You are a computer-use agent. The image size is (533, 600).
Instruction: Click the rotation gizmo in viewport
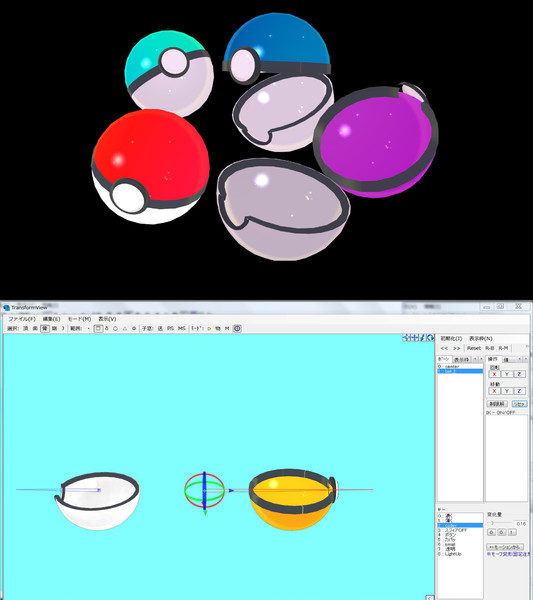204,491
